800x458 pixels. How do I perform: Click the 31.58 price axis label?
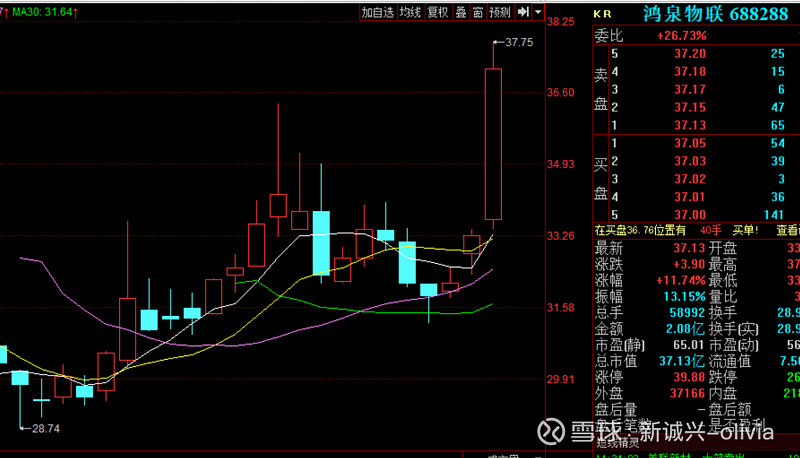(x=561, y=308)
